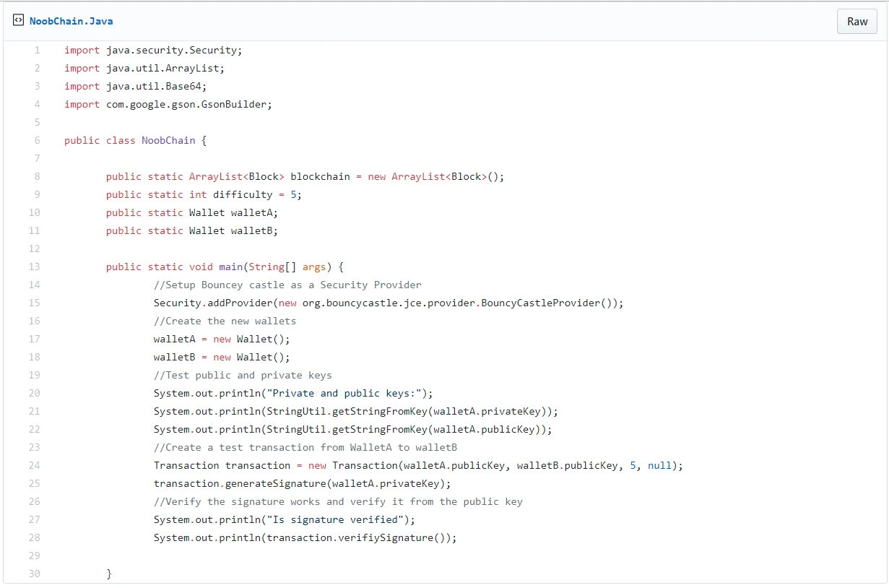This screenshot has width=889, height=588.
Task: Select line number 6
Action: pyautogui.click(x=37, y=140)
